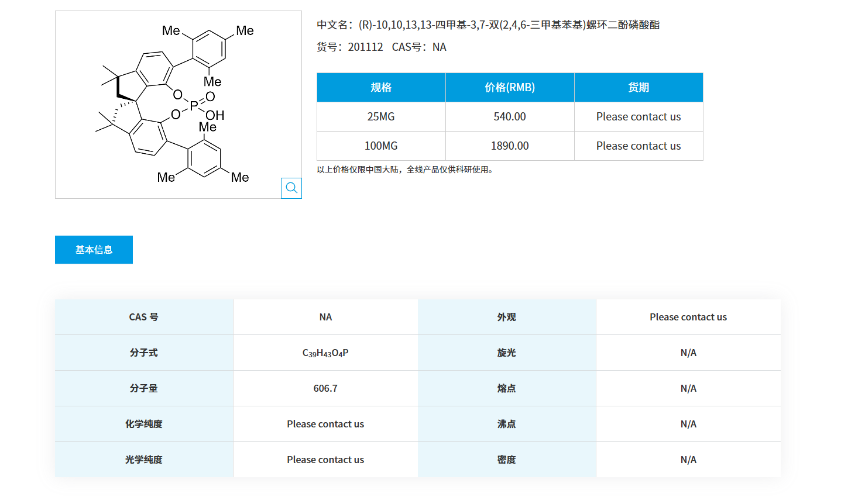Click the magnifier icon to enlarge the structure
The image size is (841, 504).
291,188
